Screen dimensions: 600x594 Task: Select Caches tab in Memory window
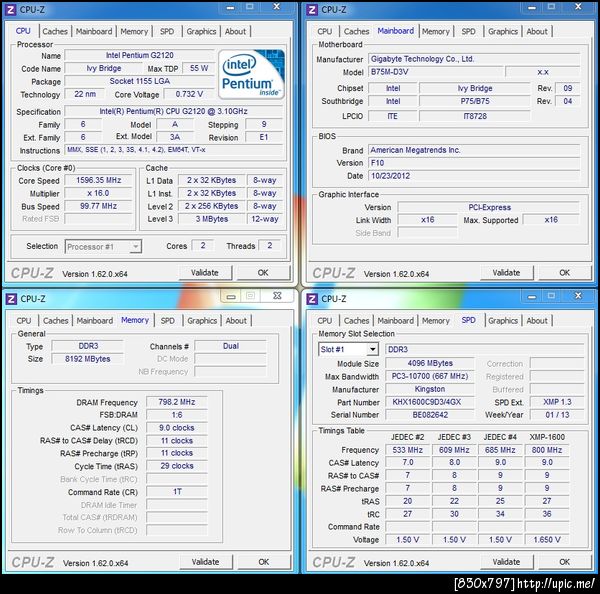tap(55, 321)
